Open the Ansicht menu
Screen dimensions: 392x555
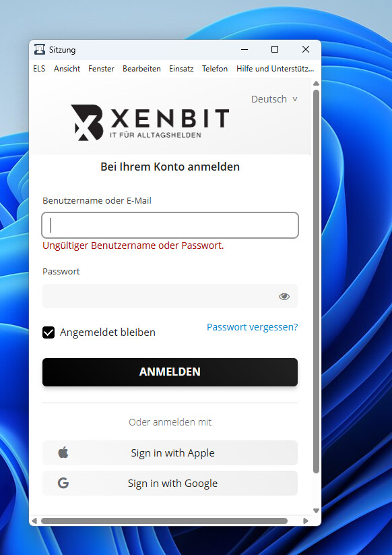(67, 69)
